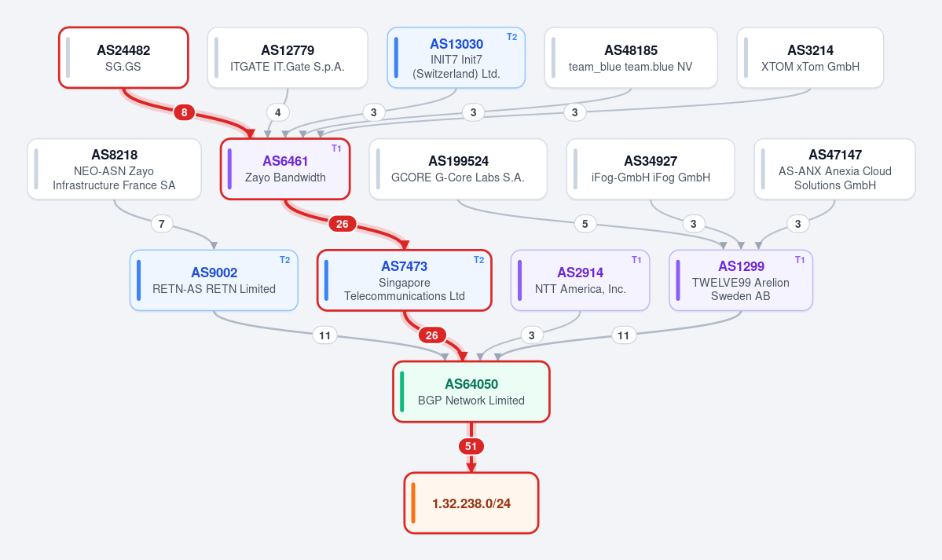Viewport: 942px width, 560px height.
Task: Click the AS12779 ITGATE node
Action: (x=288, y=57)
